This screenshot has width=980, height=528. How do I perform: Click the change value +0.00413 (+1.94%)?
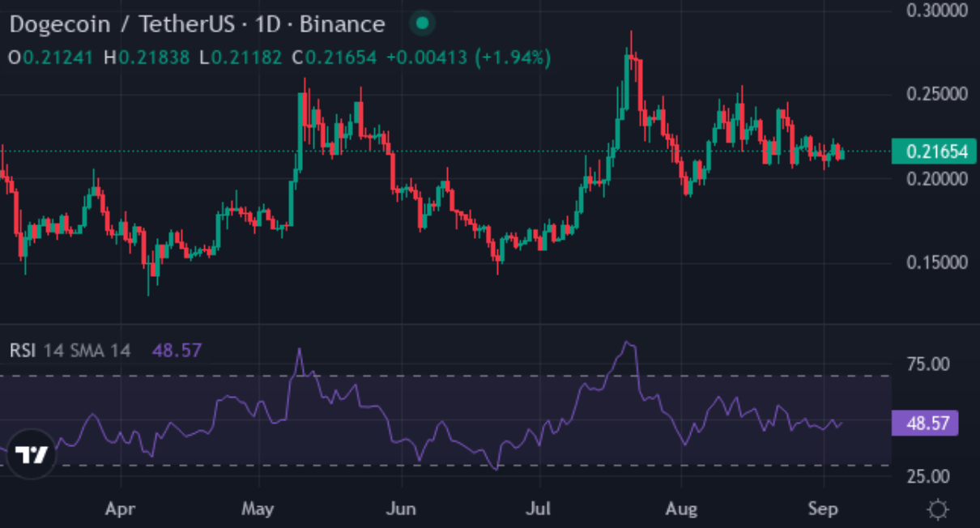(468, 58)
